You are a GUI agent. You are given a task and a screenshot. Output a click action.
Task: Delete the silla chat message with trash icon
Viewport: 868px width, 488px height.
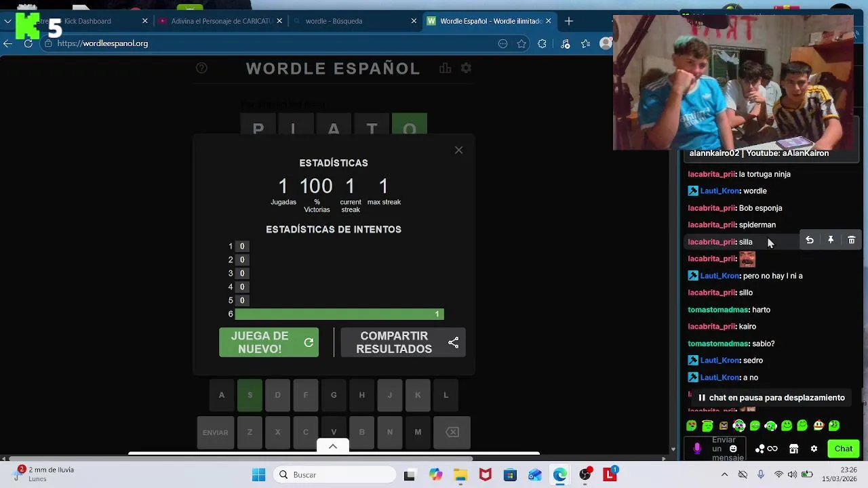[x=851, y=240]
